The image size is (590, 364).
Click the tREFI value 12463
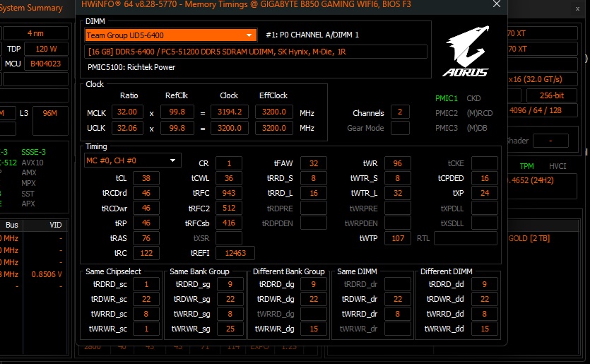[x=235, y=253]
